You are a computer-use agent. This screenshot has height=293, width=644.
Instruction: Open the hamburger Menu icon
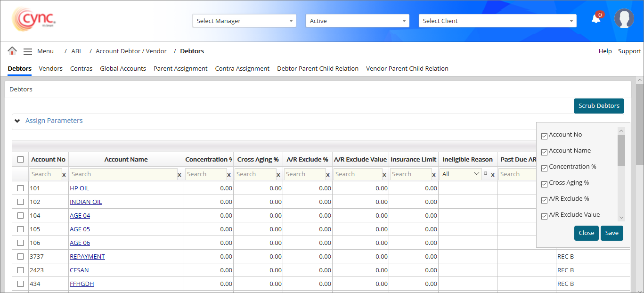[x=28, y=51]
